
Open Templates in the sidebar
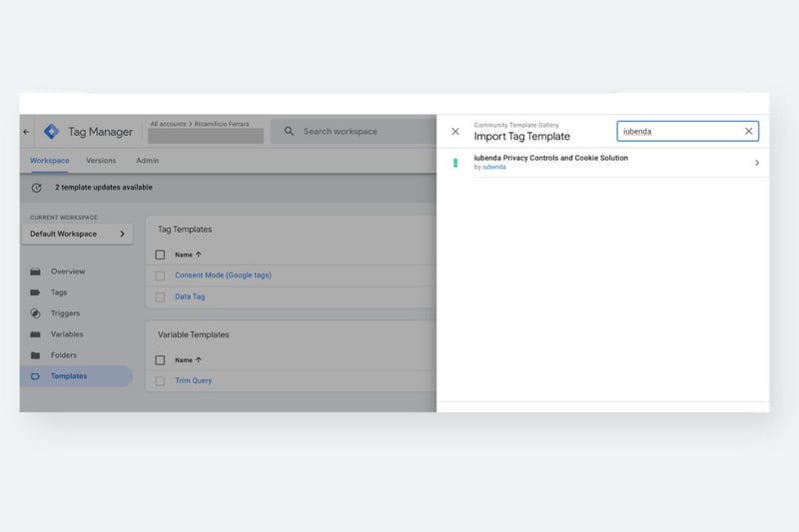point(69,376)
